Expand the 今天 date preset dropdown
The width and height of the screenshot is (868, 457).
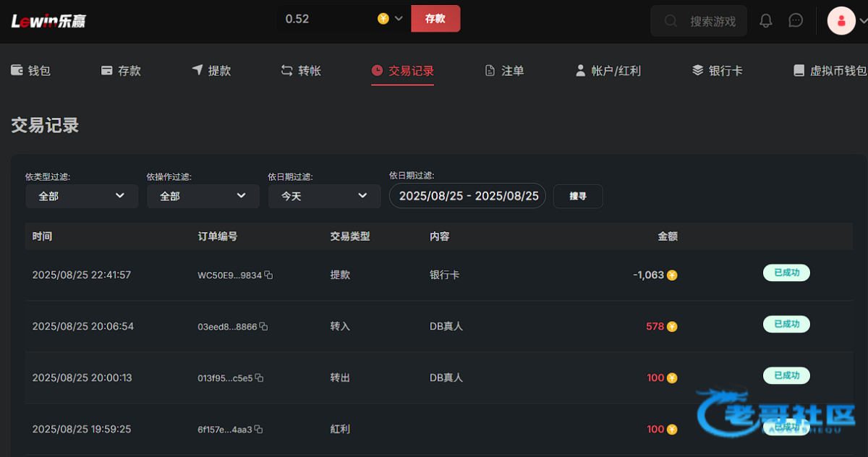click(324, 196)
